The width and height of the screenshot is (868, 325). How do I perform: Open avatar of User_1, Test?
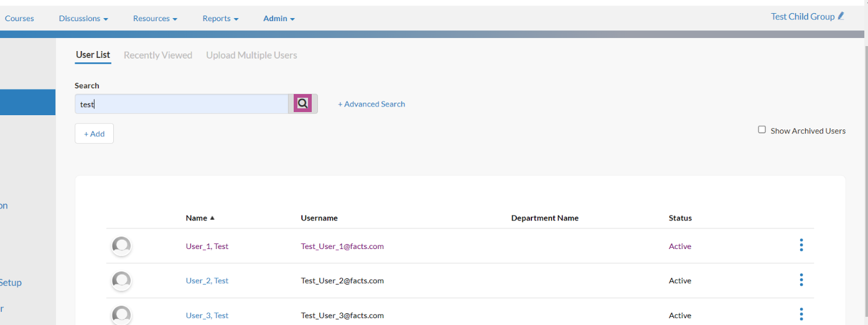click(x=121, y=246)
